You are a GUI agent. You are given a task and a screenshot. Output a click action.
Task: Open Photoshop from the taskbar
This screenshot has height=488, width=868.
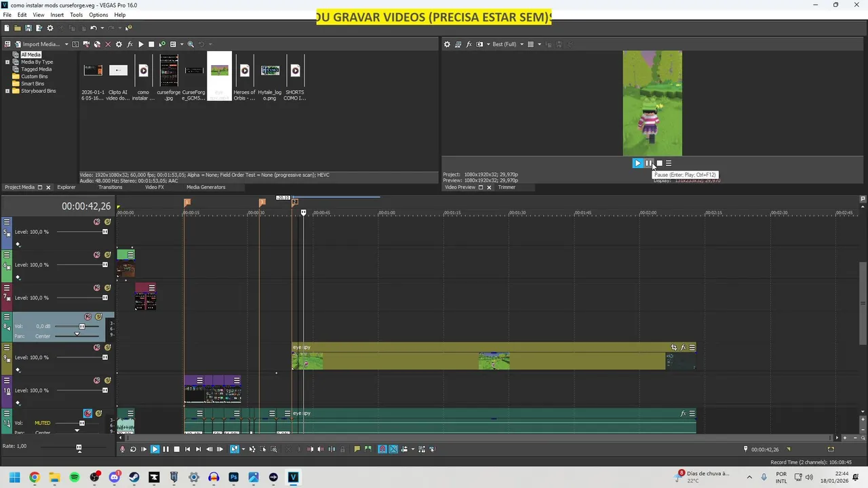click(234, 477)
